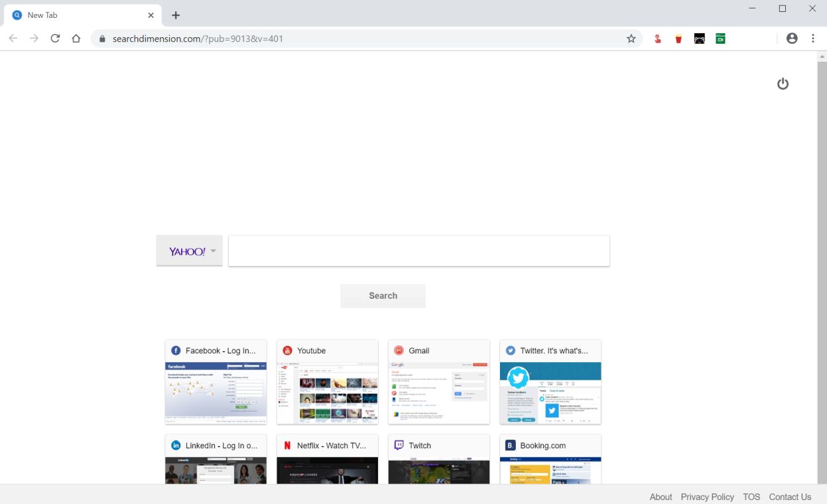Click the Facebook favicon in the tile
The image size is (827, 504).
coord(176,351)
